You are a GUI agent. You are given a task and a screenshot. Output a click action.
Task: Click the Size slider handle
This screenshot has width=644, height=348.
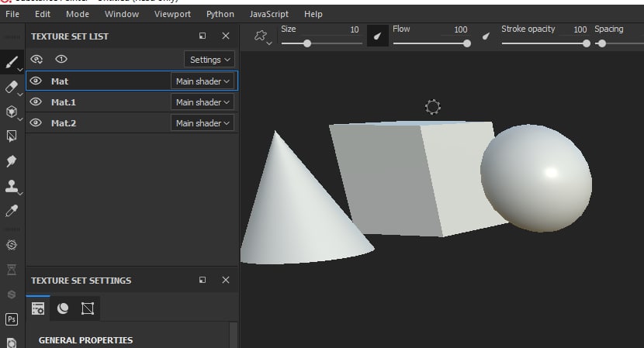pos(307,43)
